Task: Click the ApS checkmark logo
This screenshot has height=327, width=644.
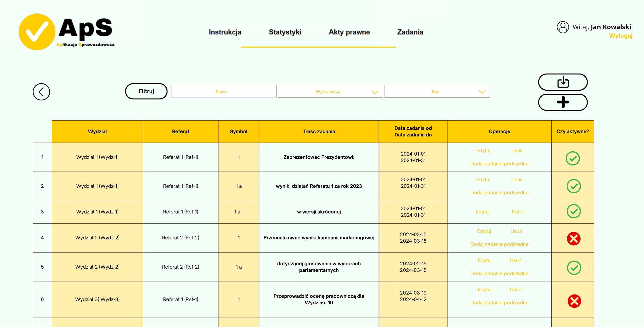Action: click(37, 32)
